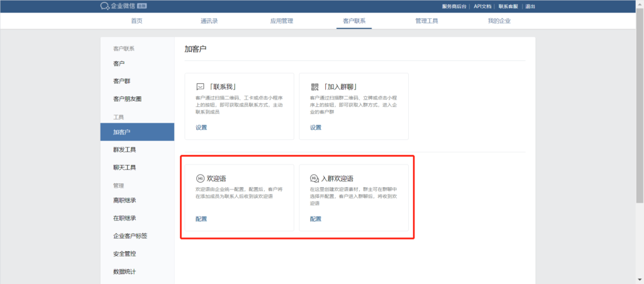Image resolution: width=644 pixels, height=284 pixels.
Task: Open 配置 link under 入群欢迎语
Action: (316, 219)
